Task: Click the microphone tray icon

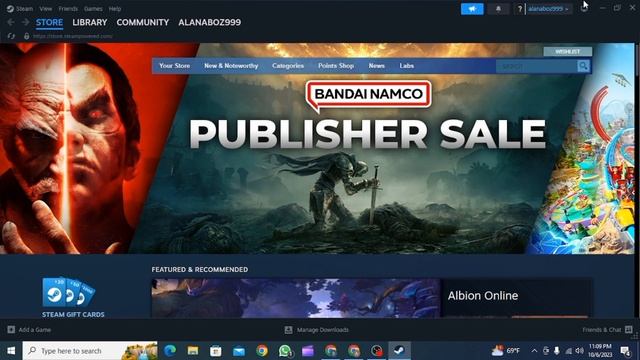Action: (x=557, y=351)
